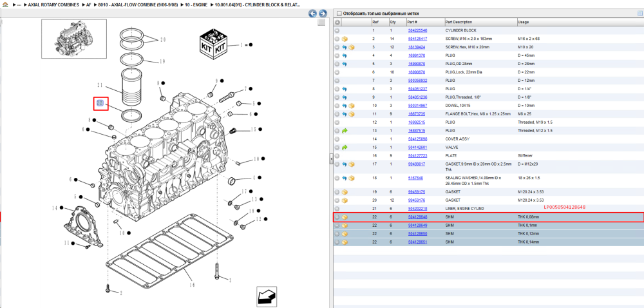Click package icon on SCREW M16 row

[345, 39]
